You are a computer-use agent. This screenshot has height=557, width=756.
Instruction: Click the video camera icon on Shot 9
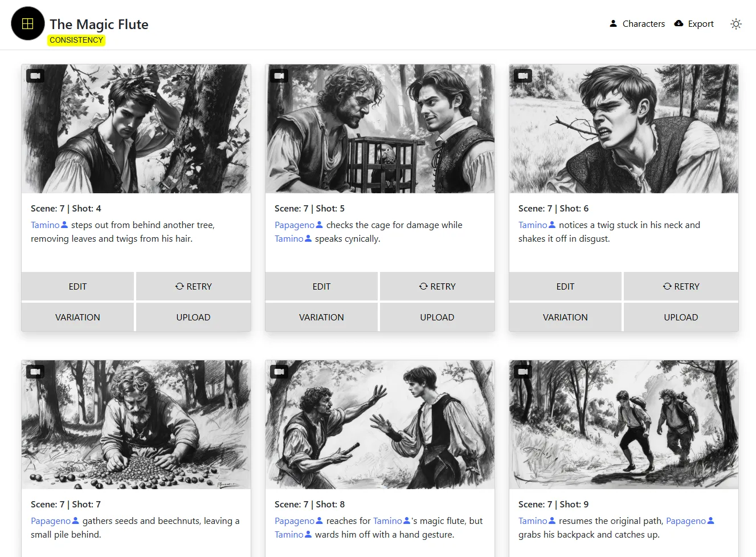(x=523, y=372)
